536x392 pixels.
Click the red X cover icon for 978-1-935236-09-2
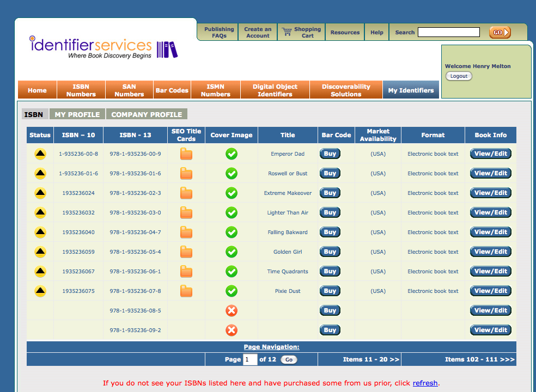point(232,330)
